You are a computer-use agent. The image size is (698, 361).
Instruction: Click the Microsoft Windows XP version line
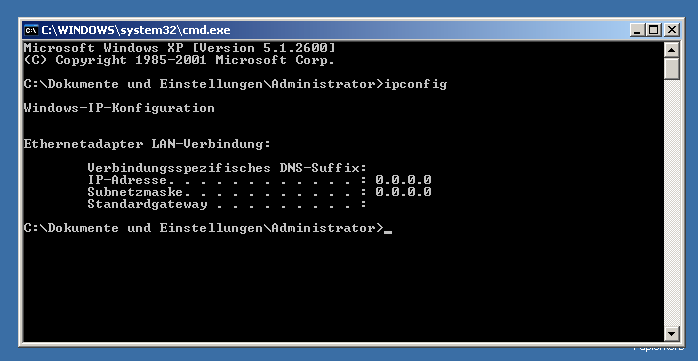point(179,48)
